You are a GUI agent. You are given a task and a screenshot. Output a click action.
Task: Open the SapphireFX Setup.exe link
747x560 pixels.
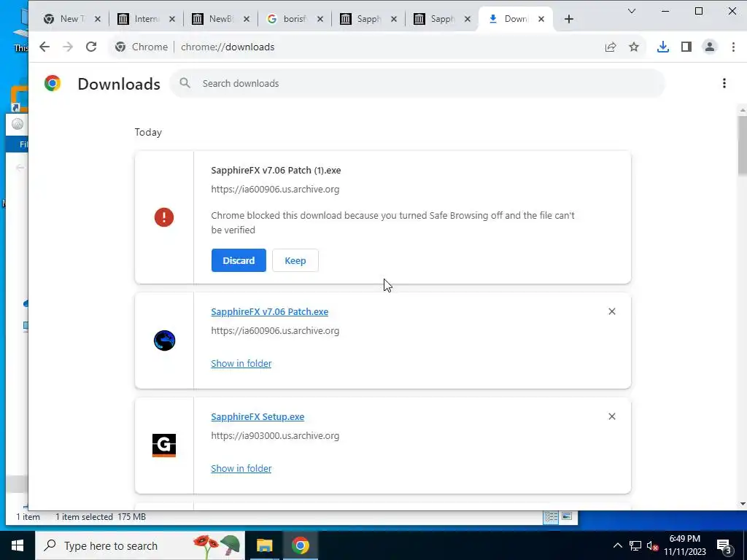[x=258, y=416]
